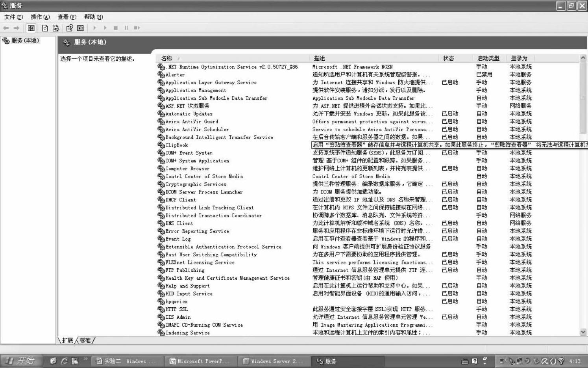Click the Export List toolbar icon
The height and width of the screenshot is (368, 588).
(56, 28)
